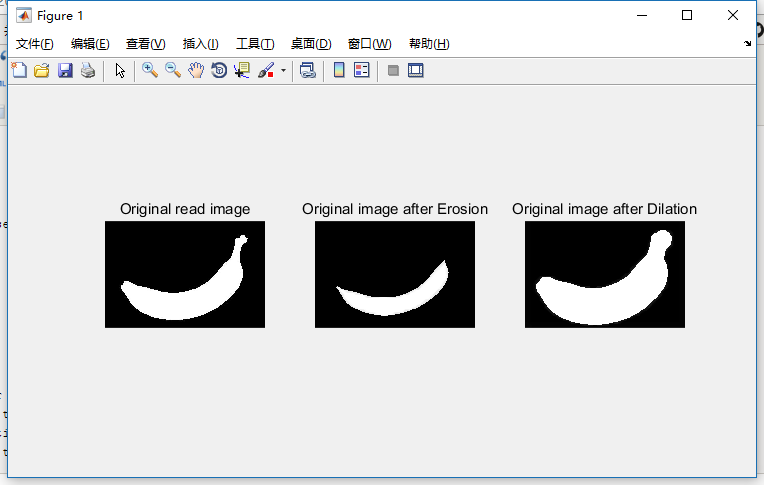Open the 编辑(E) menu
The height and width of the screenshot is (485, 764).
click(90, 44)
